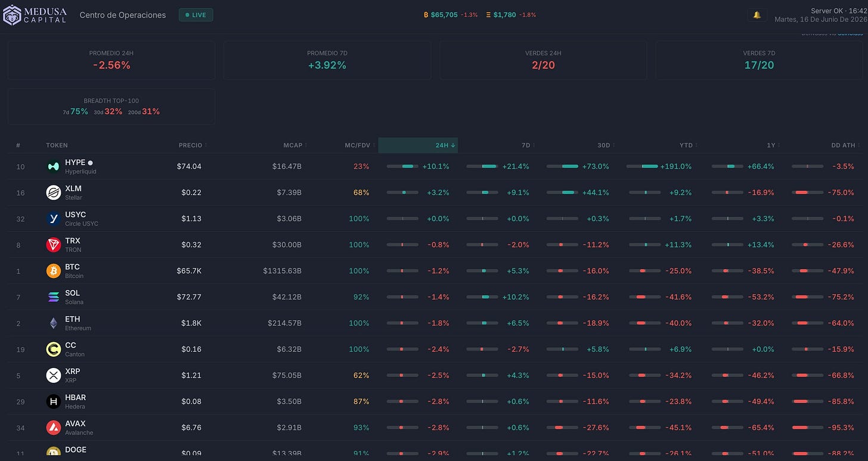Viewport: 868px width, 461px height.
Task: Click the Medusa Capital logo icon
Action: (x=12, y=15)
